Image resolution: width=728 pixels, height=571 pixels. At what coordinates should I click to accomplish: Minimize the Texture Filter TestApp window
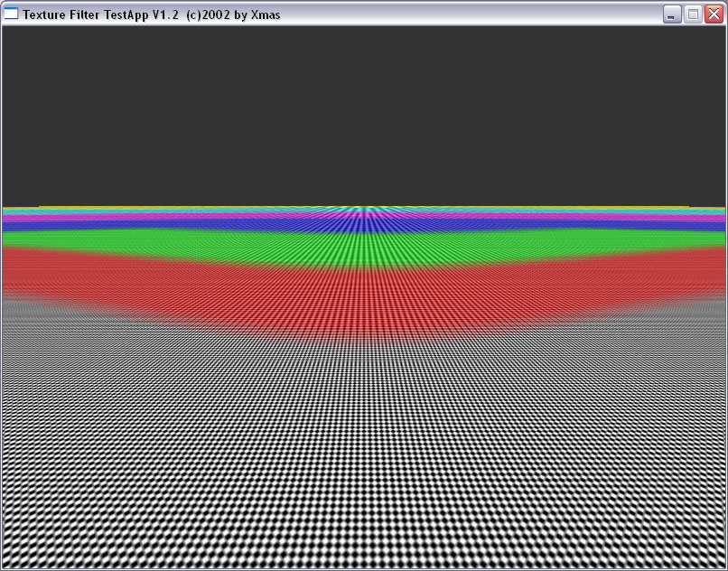[671, 14]
